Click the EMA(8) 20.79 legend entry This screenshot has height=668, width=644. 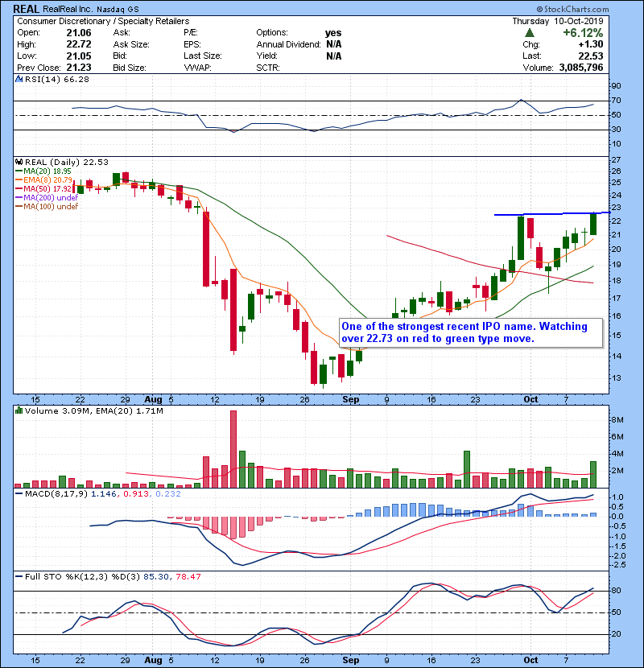click(44, 180)
